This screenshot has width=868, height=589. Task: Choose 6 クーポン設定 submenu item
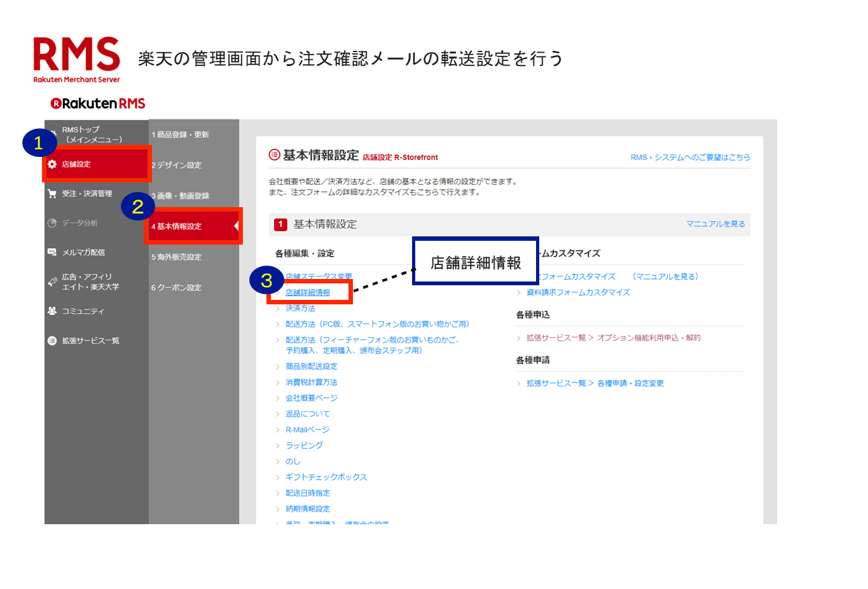coord(177,288)
